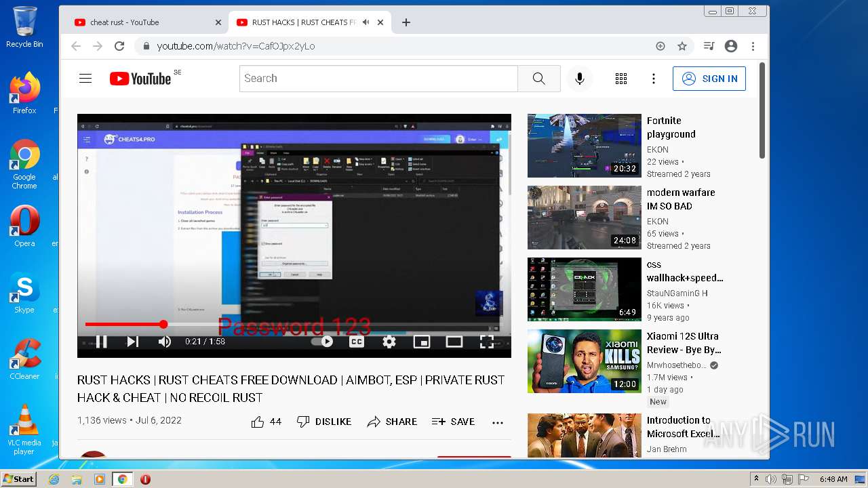
Task: Focus the YouTube search field
Action: [x=378, y=79]
